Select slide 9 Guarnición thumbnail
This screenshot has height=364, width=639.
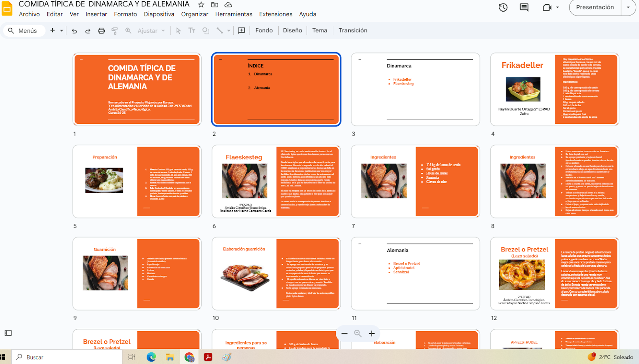pyautogui.click(x=137, y=273)
